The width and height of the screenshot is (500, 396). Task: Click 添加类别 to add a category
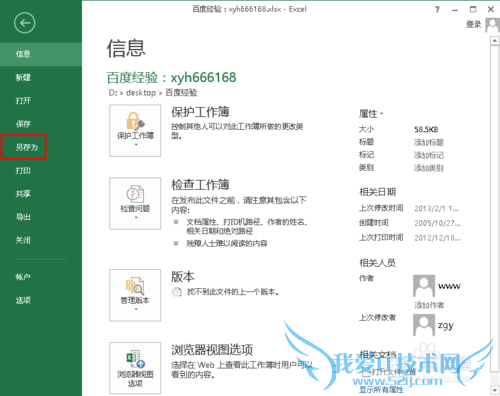[x=429, y=168]
